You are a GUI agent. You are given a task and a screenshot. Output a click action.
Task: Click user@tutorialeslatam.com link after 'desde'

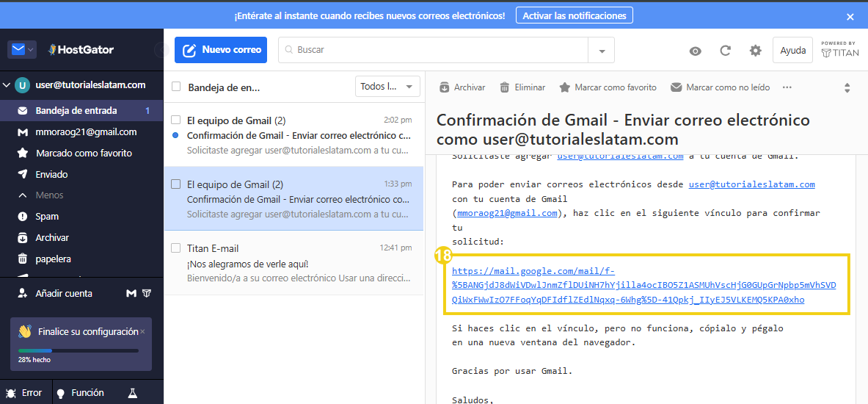click(752, 184)
